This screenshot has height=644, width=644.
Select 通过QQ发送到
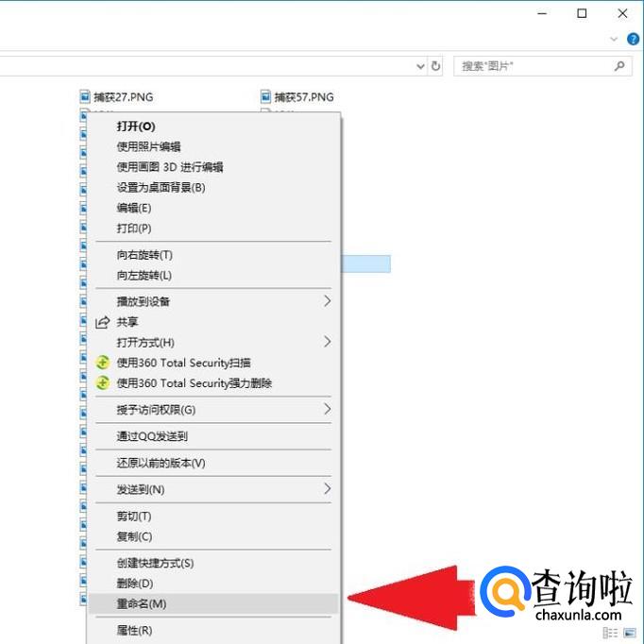tap(213, 436)
